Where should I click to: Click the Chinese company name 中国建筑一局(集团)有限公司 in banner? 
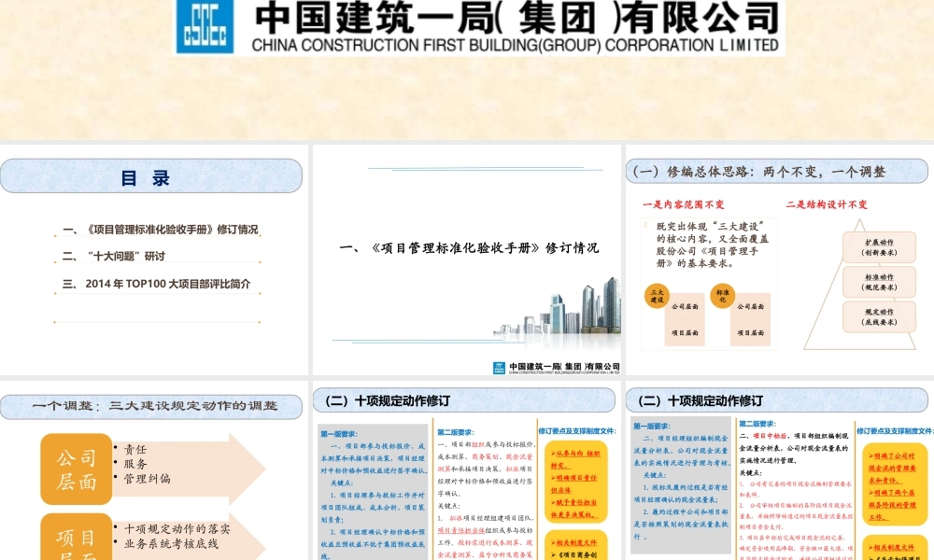coord(517,17)
